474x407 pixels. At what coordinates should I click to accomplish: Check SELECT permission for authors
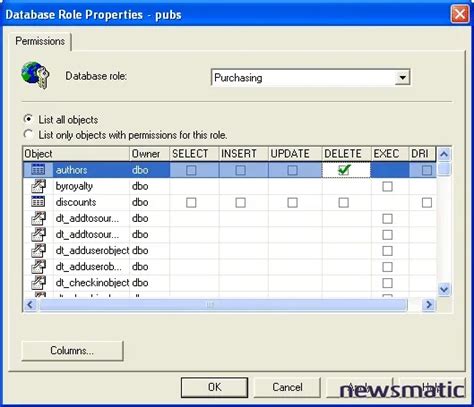(191, 170)
